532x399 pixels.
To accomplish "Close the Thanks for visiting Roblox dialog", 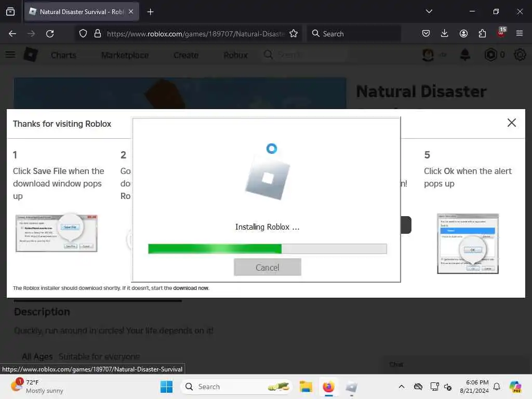I will pos(511,123).
